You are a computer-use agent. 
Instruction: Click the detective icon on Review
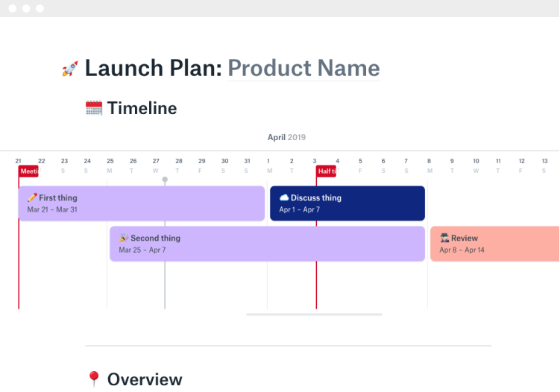click(444, 238)
